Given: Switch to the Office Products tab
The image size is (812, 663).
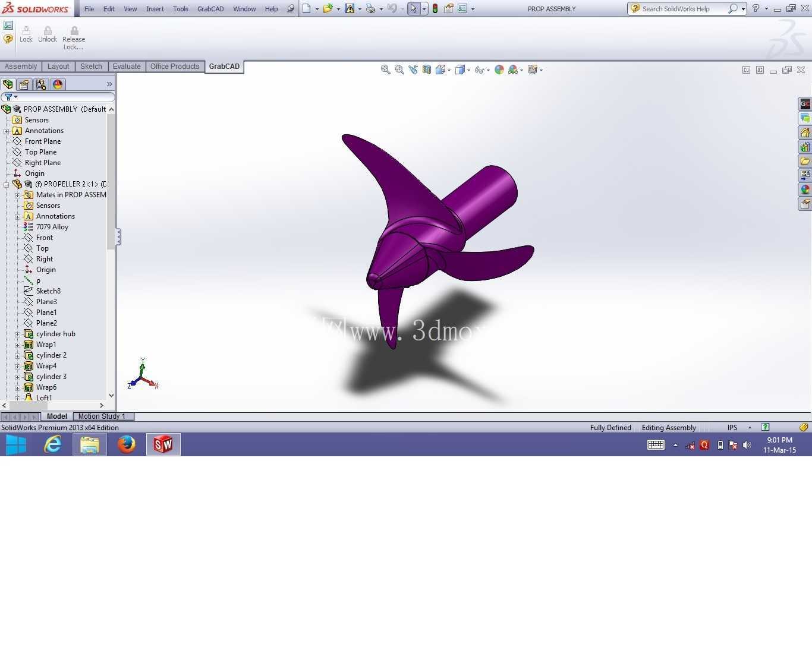Looking at the screenshot, I should [175, 67].
